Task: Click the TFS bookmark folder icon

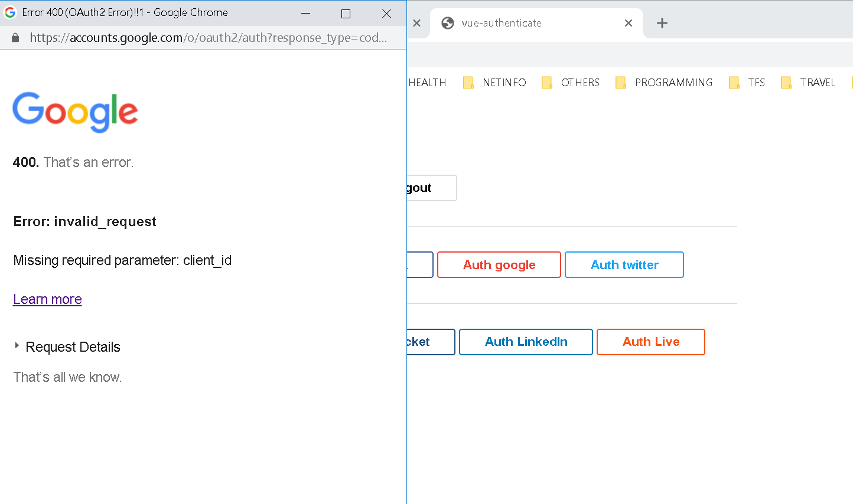Action: coord(734,83)
